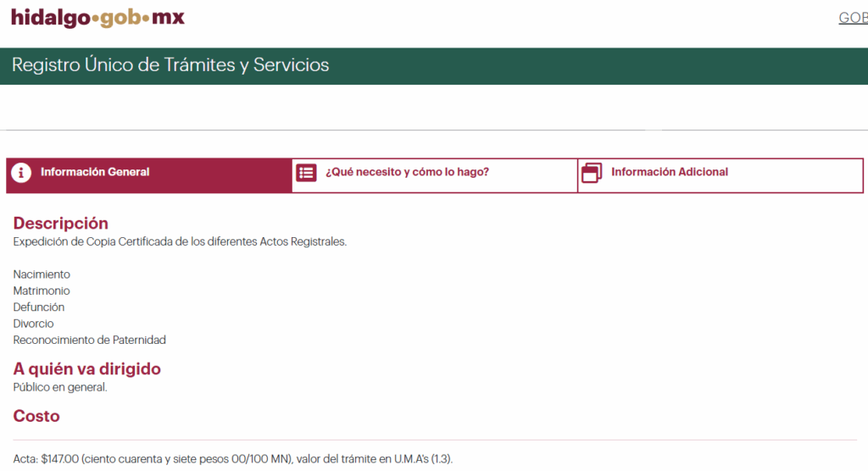Click the Divorcio list entry

pos(33,324)
